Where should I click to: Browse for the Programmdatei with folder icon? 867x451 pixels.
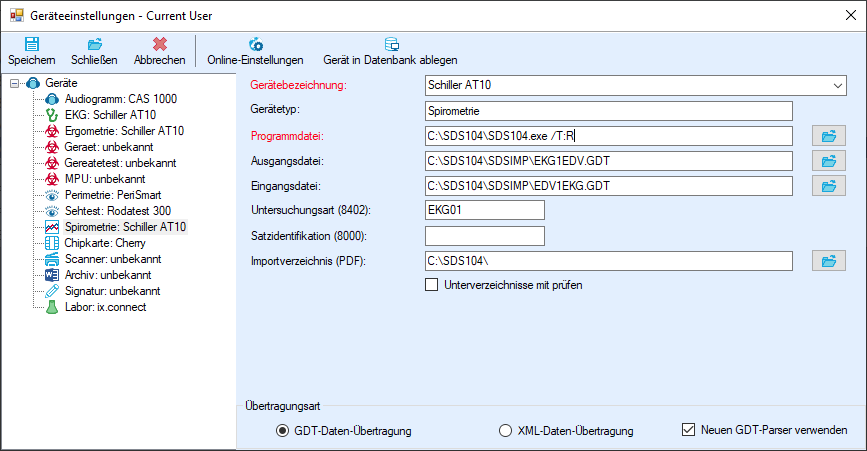pyautogui.click(x=829, y=136)
